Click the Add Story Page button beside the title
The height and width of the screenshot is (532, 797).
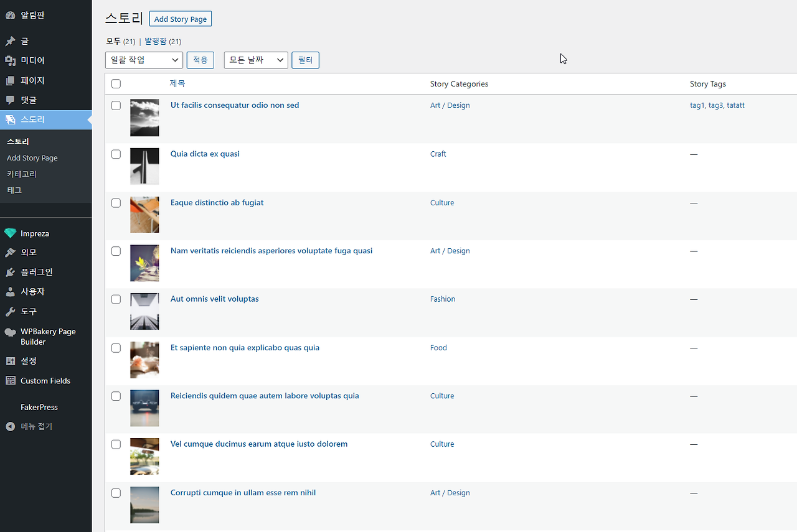[181, 19]
